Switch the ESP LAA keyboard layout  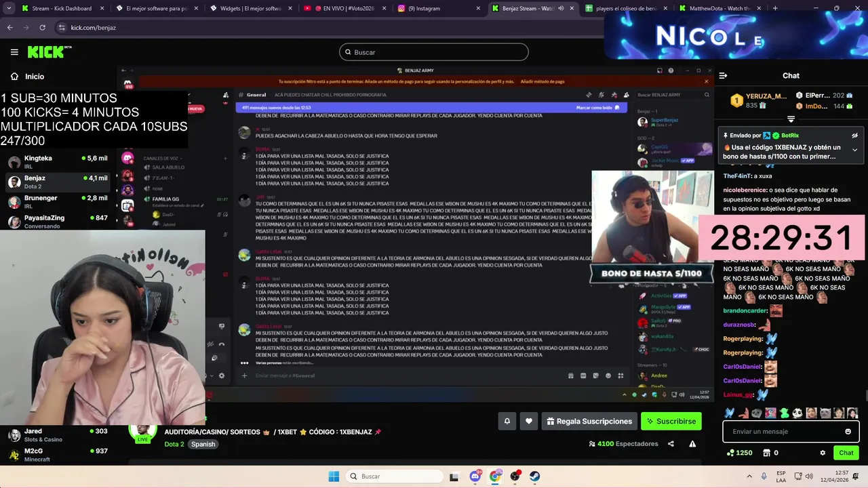tap(781, 476)
